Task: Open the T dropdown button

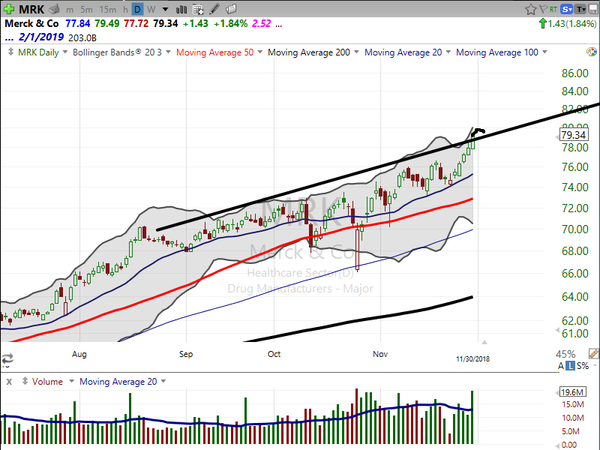Action: point(582,9)
